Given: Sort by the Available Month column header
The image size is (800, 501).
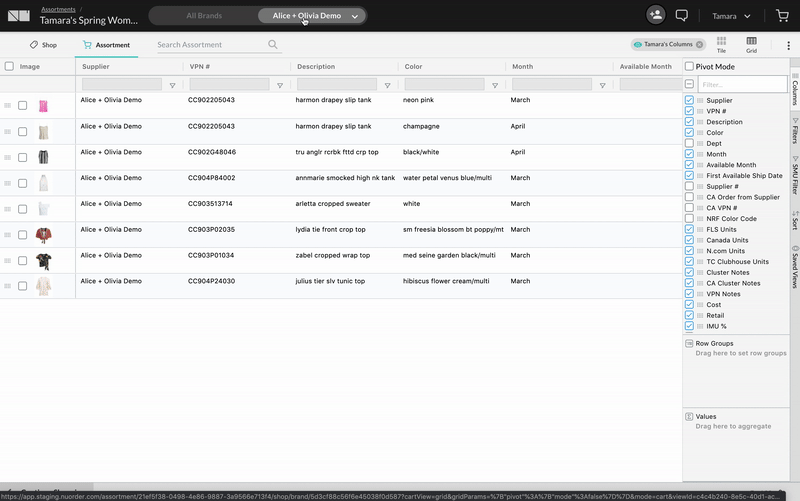Looking at the screenshot, I should [645, 66].
